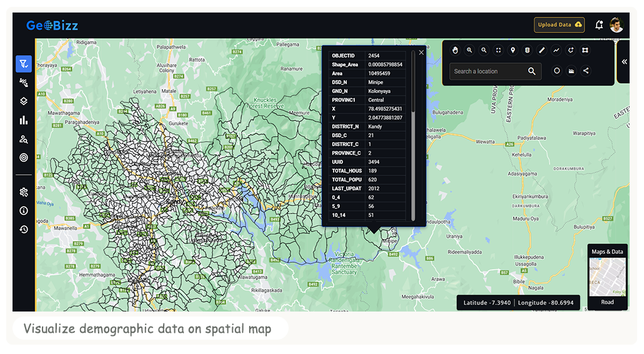Click the Upload Data button

point(560,24)
